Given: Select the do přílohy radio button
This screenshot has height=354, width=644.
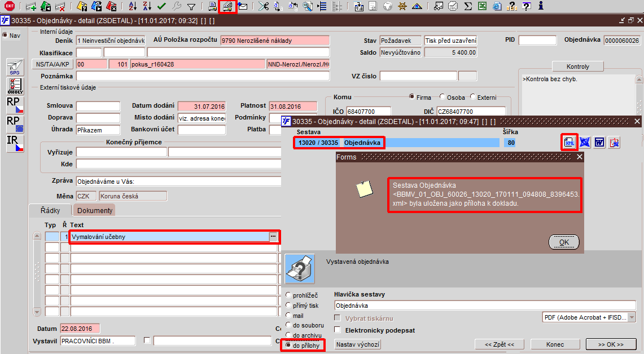Looking at the screenshot, I should coord(288,346).
